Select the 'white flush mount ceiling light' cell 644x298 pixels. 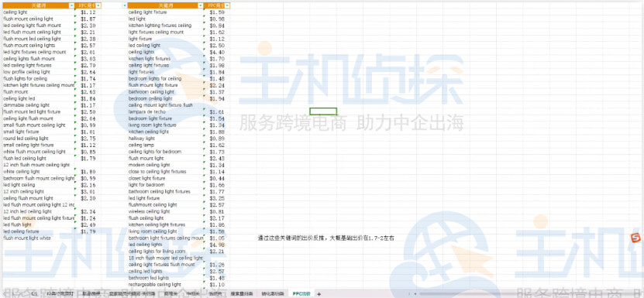(39, 152)
